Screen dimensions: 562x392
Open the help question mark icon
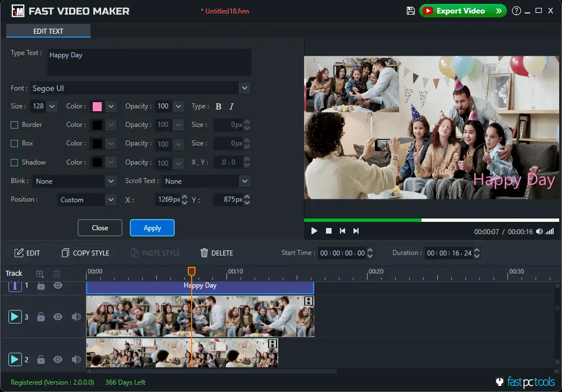pyautogui.click(x=516, y=11)
